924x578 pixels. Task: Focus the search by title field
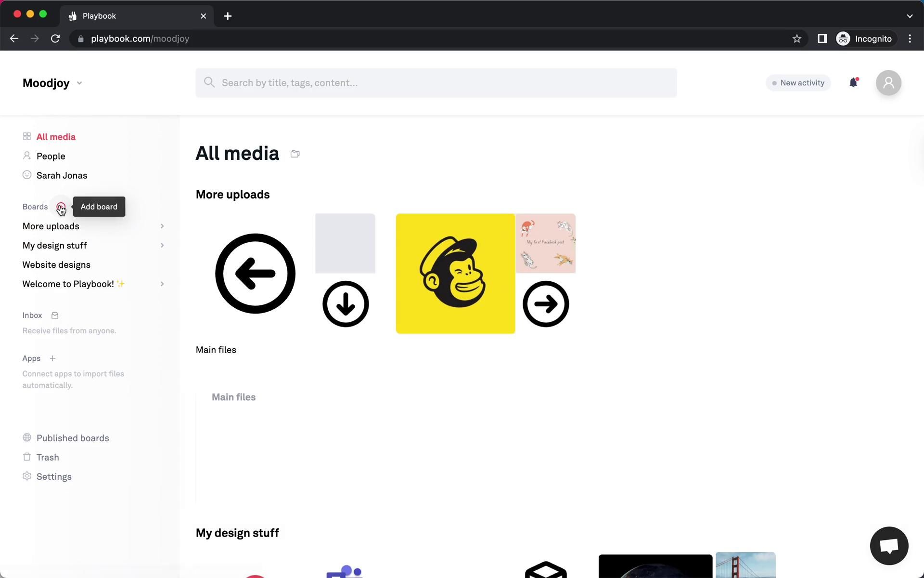click(436, 83)
